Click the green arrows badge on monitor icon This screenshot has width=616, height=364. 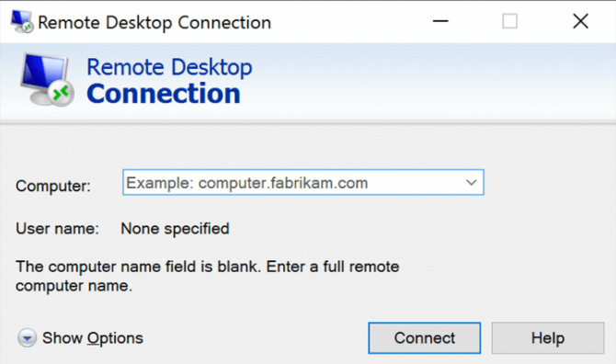(x=62, y=94)
